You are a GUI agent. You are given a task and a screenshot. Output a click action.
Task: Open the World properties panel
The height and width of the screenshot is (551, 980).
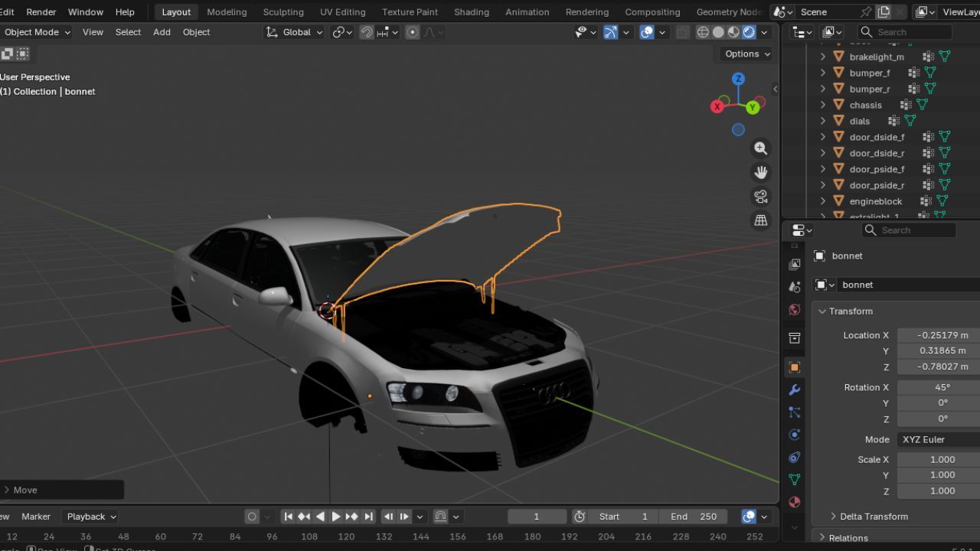[794, 311]
